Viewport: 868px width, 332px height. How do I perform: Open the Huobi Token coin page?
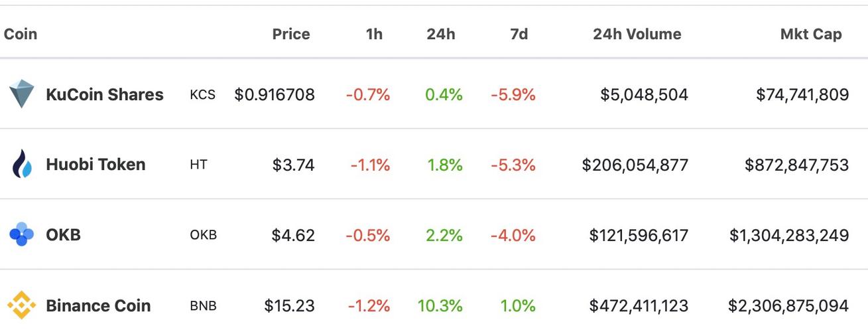[95, 164]
